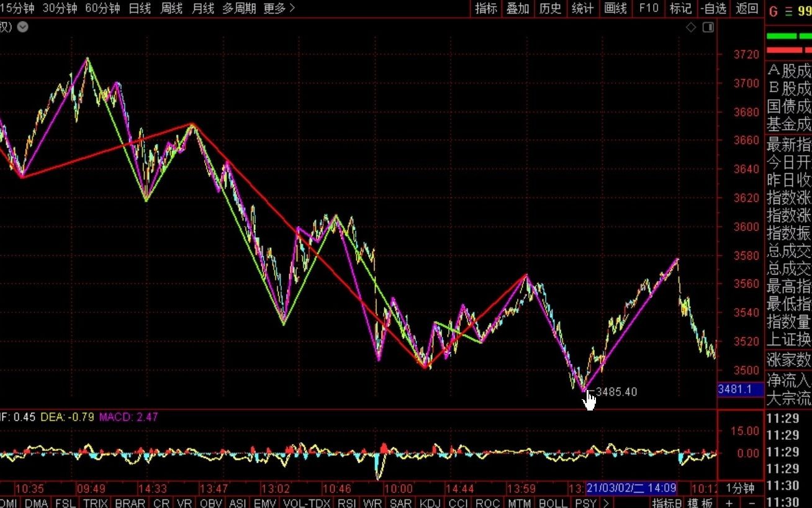Select the A股成 row in side panel
The height and width of the screenshot is (508, 812).
point(788,70)
